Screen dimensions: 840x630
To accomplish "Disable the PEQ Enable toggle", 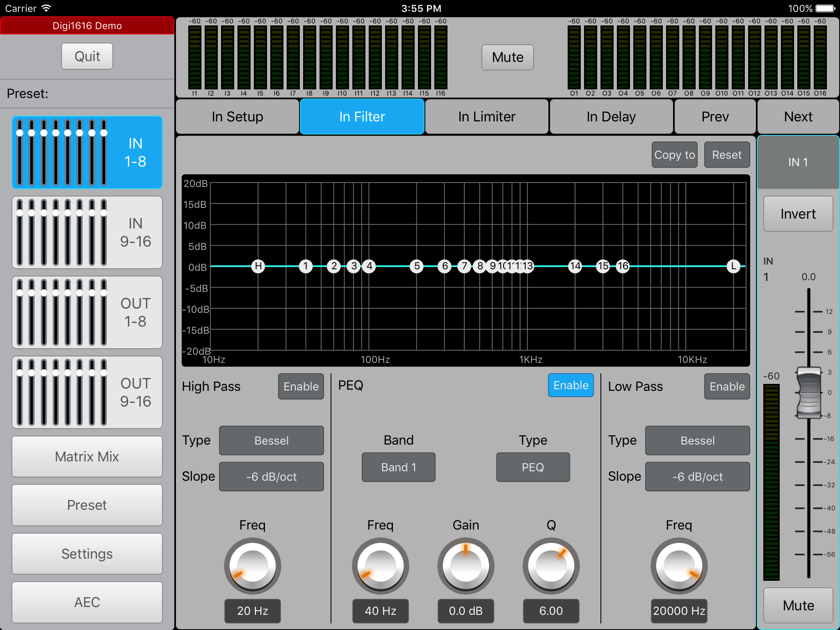I will coord(571,385).
